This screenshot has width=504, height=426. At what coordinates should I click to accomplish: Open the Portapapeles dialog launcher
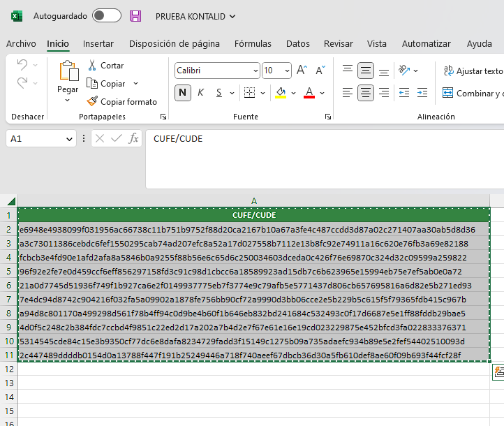click(163, 117)
